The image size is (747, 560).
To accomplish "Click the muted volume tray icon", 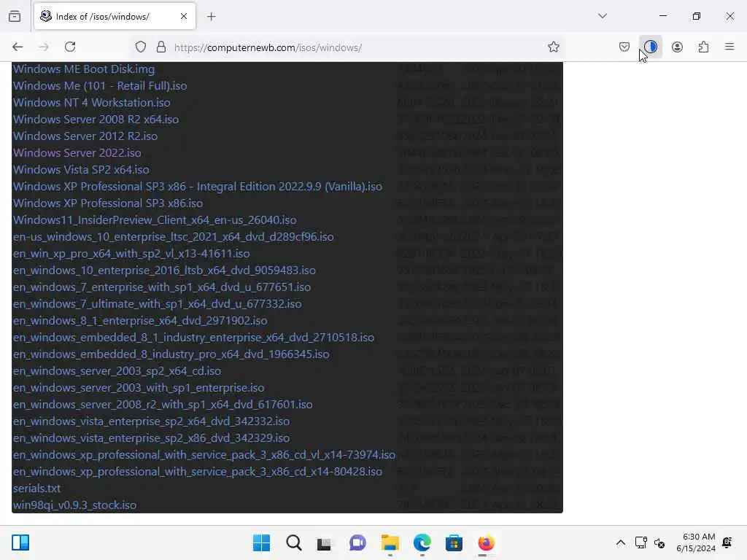I will (659, 542).
